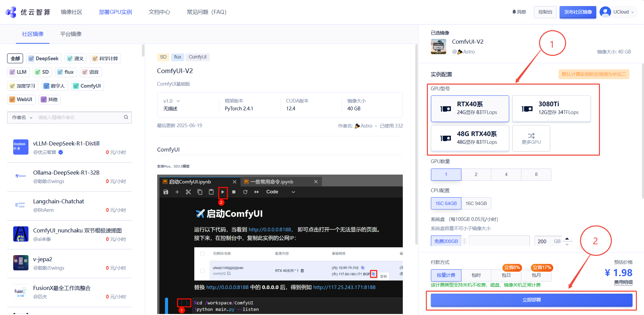Open the ComfyUI_nunchaku image icon
Screen dimensions: 644x315
pos(21,234)
